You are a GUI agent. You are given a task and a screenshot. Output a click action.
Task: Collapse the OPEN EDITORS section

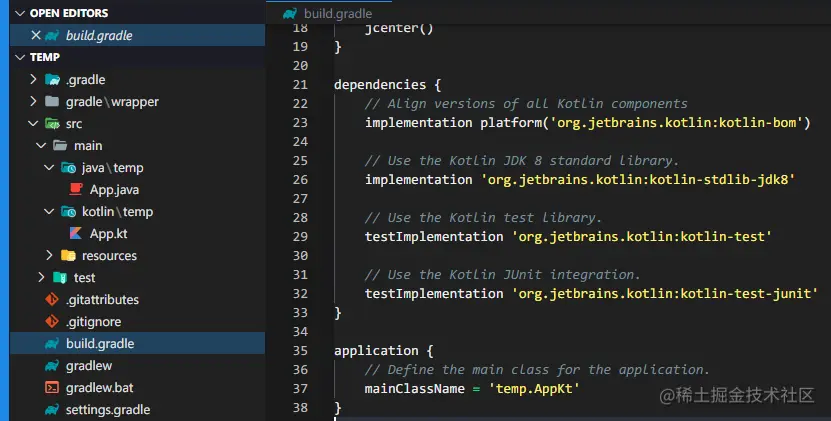[x=20, y=13]
